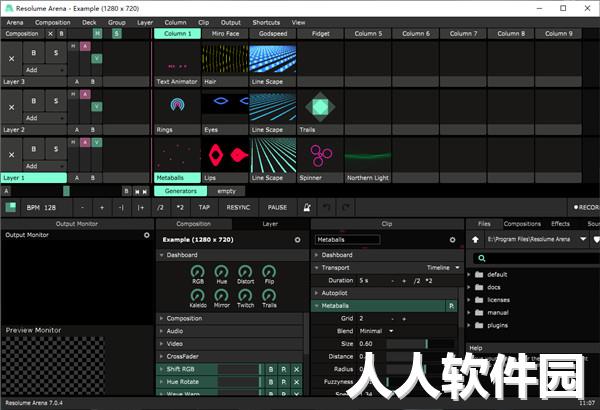Double the BPM with *2 button
The width and height of the screenshot is (600, 410).
[180, 207]
